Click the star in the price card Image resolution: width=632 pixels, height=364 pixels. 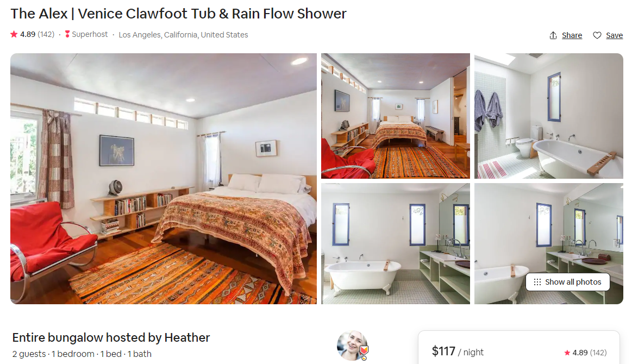[567, 353]
